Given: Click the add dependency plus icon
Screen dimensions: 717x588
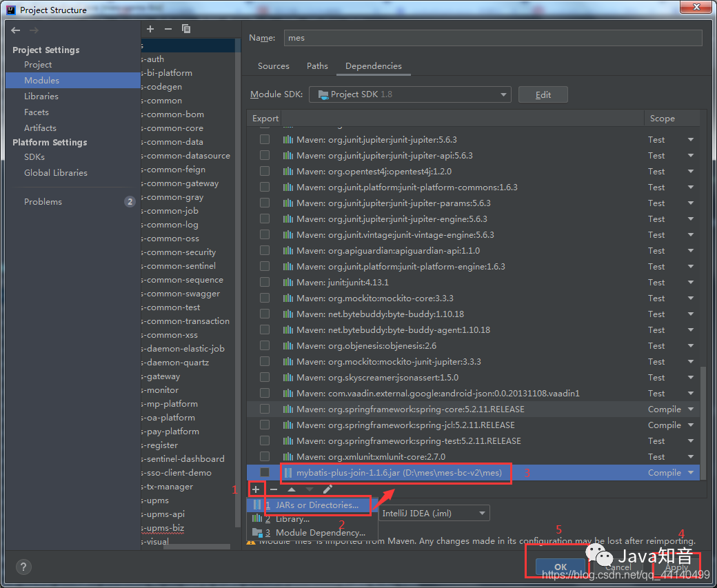Looking at the screenshot, I should [x=256, y=489].
